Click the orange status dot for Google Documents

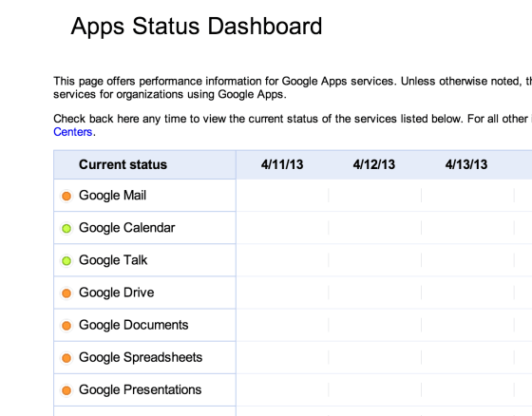click(x=66, y=326)
